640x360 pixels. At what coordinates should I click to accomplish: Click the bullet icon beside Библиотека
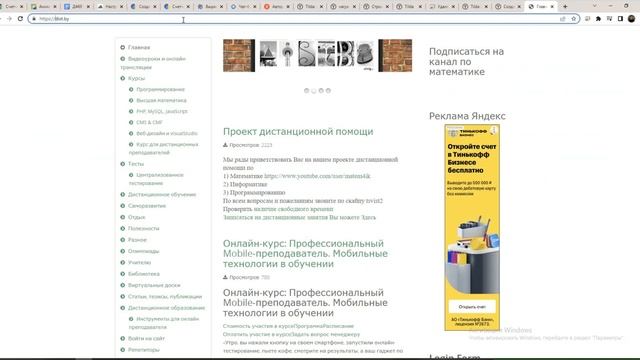[122, 274]
